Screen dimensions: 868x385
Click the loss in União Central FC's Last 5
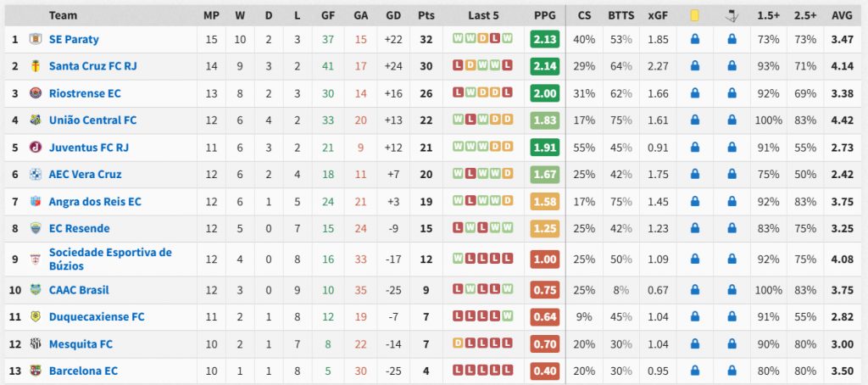(x=471, y=120)
